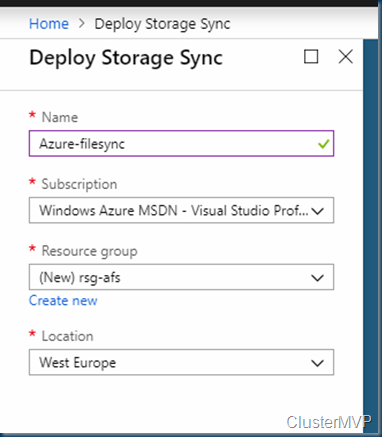Maximize the Deploy Storage Sync blade
Viewport: 382px width, 437px height.
point(311,56)
